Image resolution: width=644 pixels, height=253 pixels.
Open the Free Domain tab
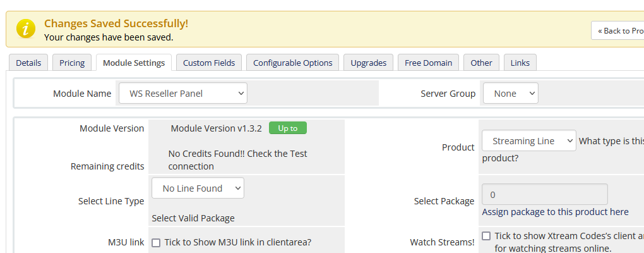(x=428, y=63)
